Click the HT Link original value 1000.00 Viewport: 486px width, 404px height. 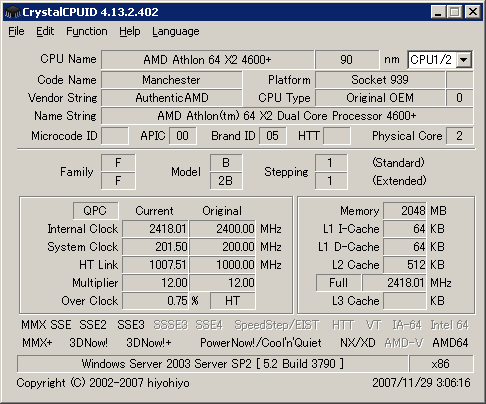pos(222,265)
